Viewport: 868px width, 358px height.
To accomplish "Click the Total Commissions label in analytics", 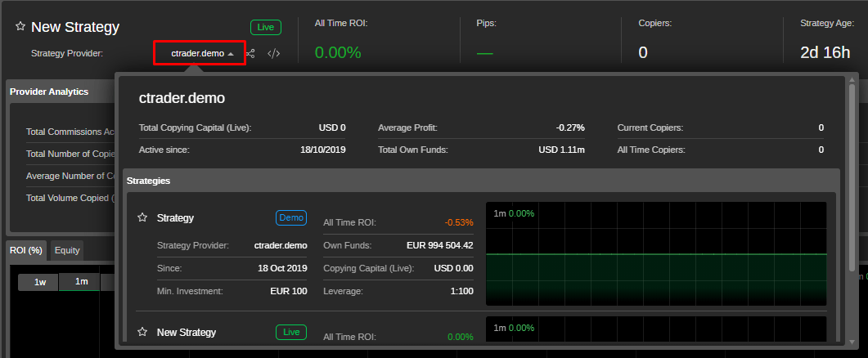I will point(70,132).
